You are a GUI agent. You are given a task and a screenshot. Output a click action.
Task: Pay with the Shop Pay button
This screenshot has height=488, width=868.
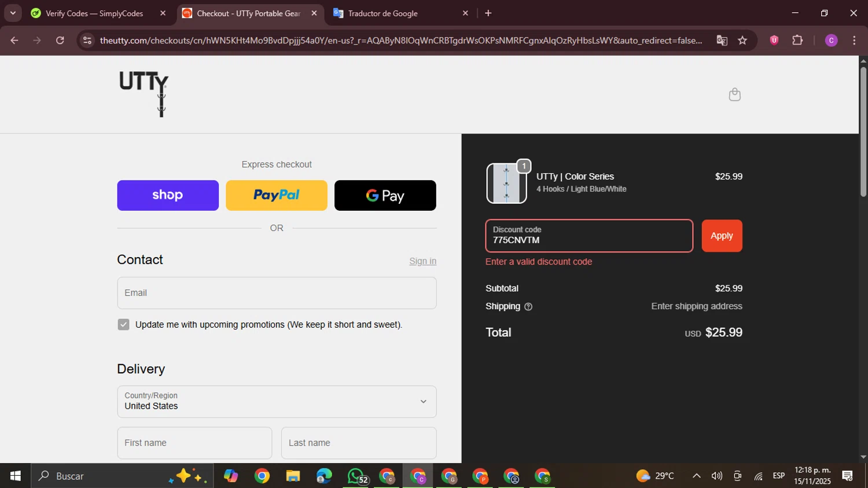tap(168, 195)
